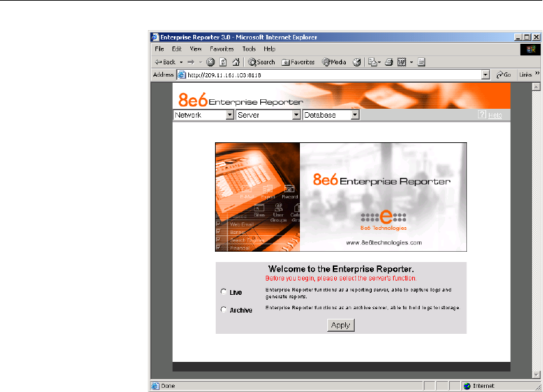Open the Database dropdown menu
The width and height of the screenshot is (543, 392).
point(331,115)
